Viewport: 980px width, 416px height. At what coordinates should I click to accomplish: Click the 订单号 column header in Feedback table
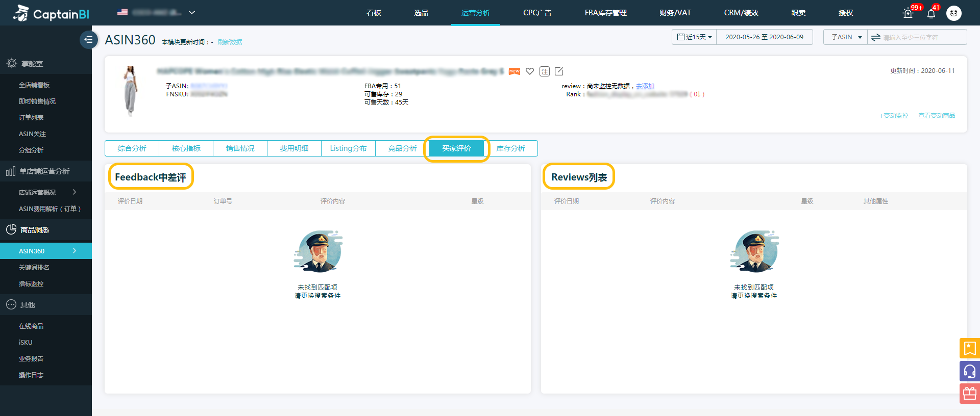click(223, 201)
